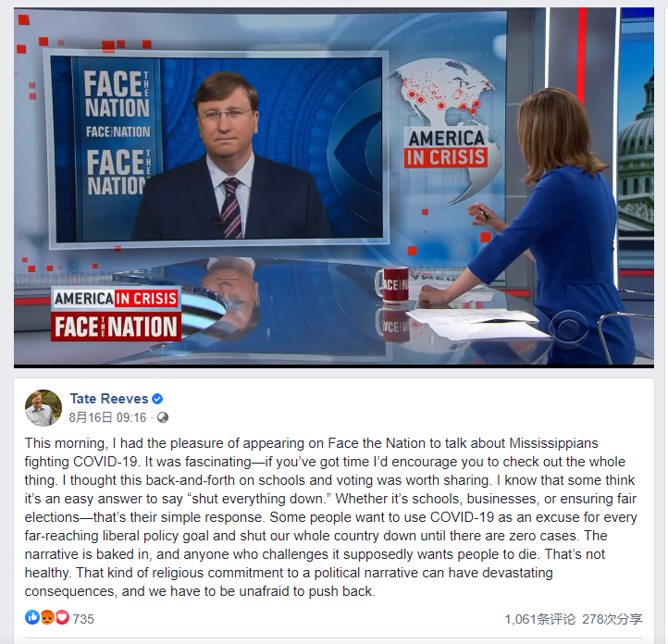Click the post text paragraph
Viewport: 668px width, 644px height.
pyautogui.click(x=331, y=517)
